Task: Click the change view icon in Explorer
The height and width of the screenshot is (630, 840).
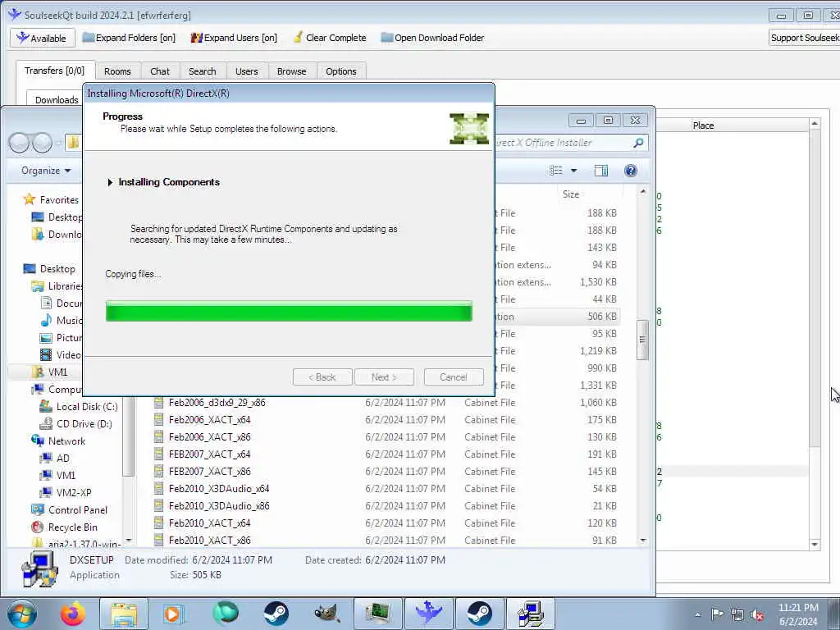Action: pos(556,171)
